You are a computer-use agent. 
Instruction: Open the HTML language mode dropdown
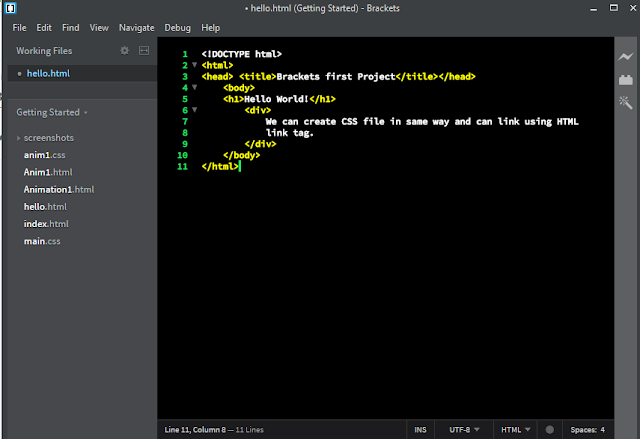[x=516, y=430]
